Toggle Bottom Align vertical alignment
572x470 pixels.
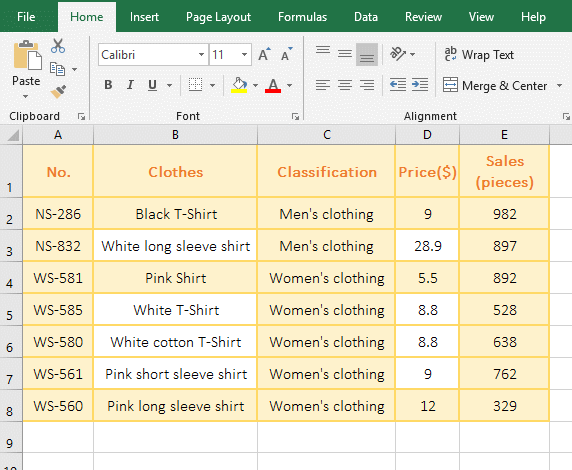click(367, 54)
